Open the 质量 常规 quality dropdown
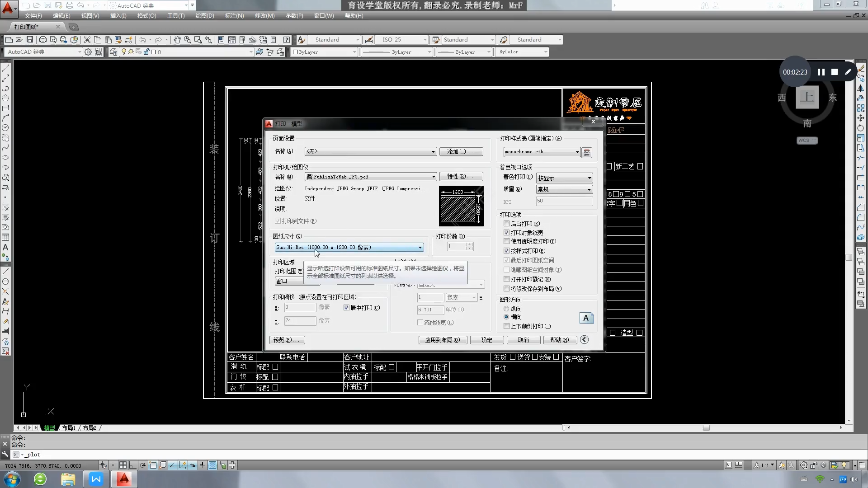Screen dimensions: 868x488 point(564,189)
